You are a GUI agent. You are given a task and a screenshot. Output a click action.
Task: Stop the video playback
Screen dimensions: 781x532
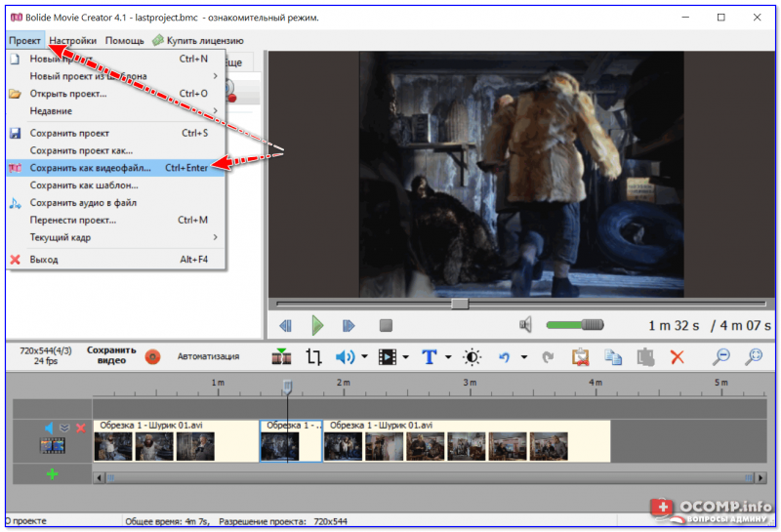point(386,325)
